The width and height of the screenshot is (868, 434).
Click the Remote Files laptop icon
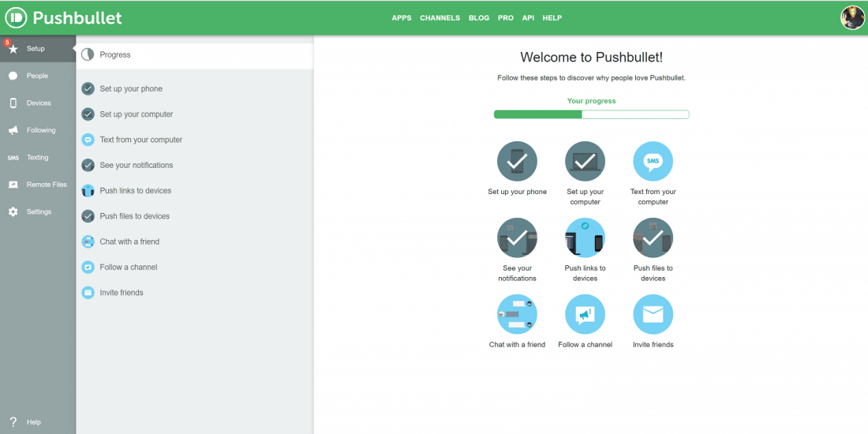[x=13, y=185]
